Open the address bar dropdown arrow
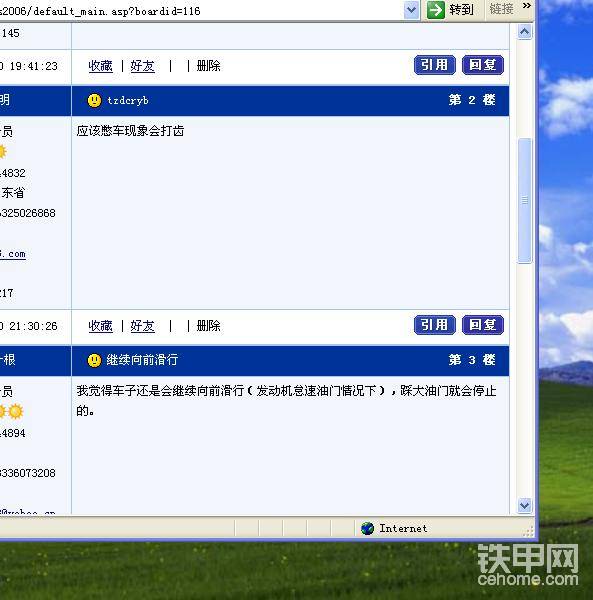The height and width of the screenshot is (600, 593). pos(411,10)
